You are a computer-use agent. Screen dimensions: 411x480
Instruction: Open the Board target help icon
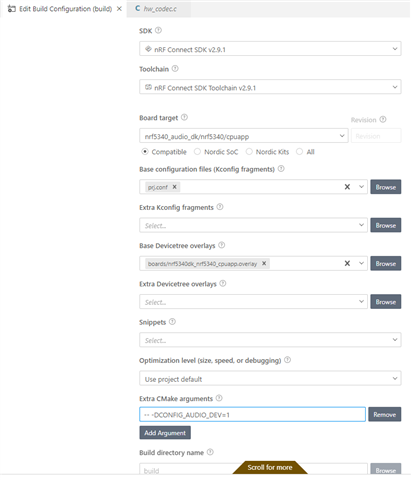(x=184, y=117)
